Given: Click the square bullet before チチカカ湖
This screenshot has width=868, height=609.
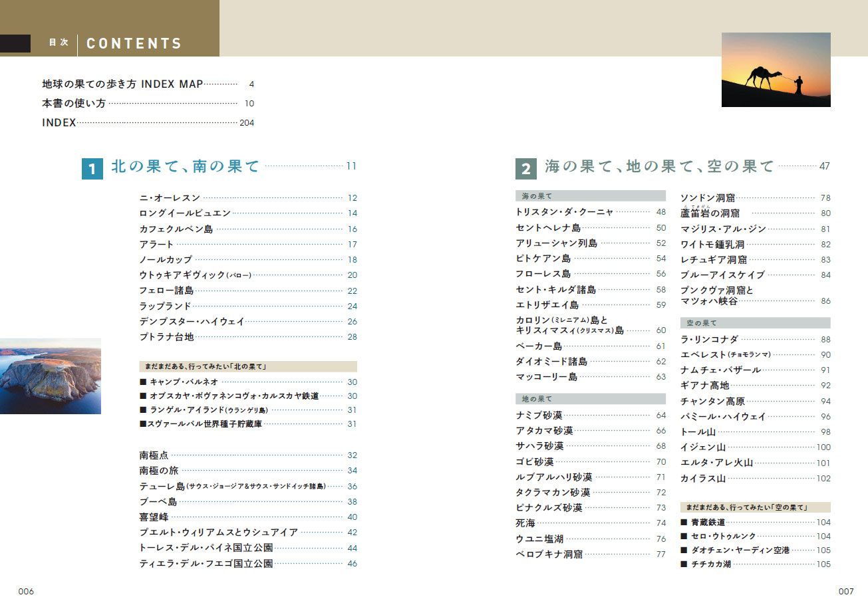Looking at the screenshot, I should point(683,564).
